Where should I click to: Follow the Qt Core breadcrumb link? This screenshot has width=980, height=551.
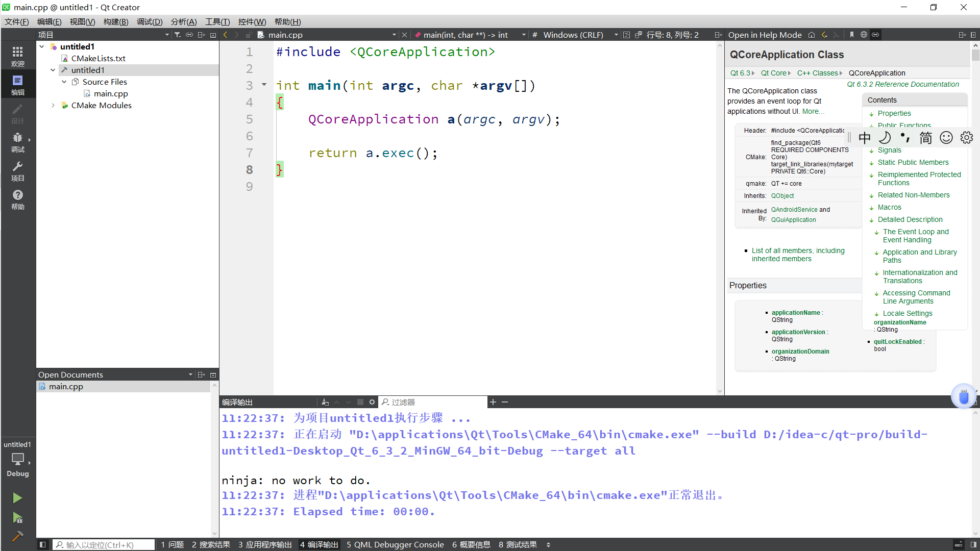click(x=773, y=73)
